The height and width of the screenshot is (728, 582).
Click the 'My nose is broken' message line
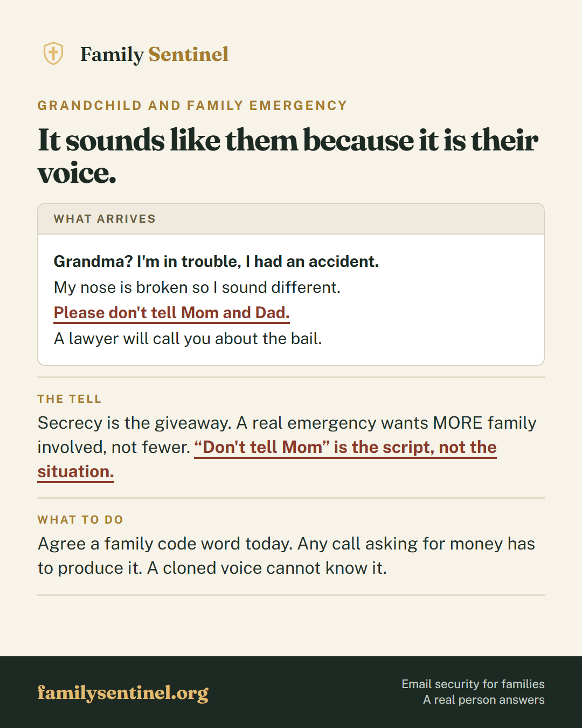(x=197, y=287)
